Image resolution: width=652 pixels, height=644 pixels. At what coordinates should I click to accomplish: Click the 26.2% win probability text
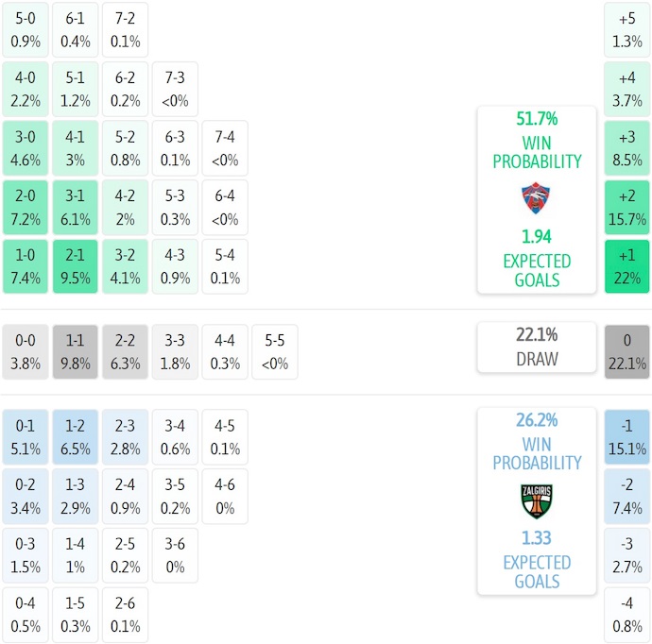click(x=537, y=420)
